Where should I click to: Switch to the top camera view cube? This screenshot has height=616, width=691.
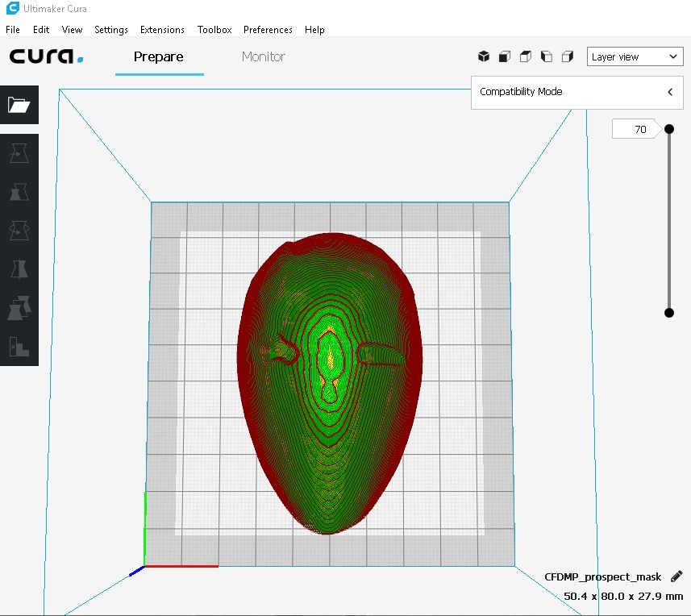coord(525,56)
